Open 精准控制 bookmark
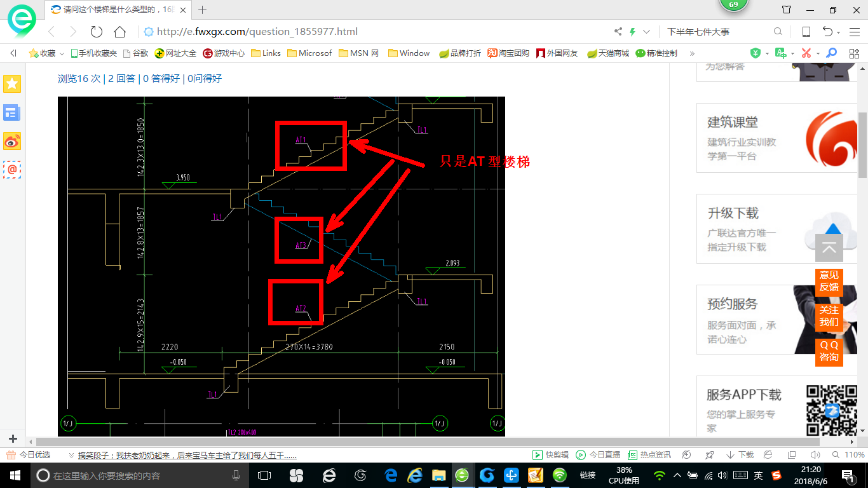 click(x=656, y=53)
